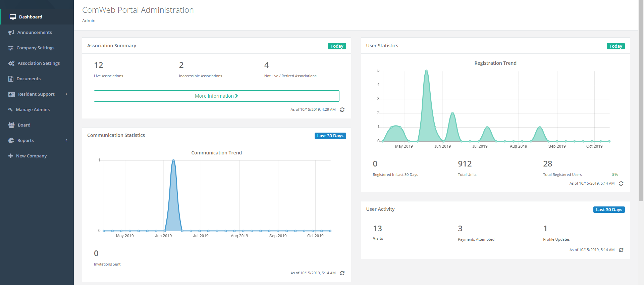Open the Dashboard menu item
Image resolution: width=644 pixels, height=285 pixels.
(30, 17)
